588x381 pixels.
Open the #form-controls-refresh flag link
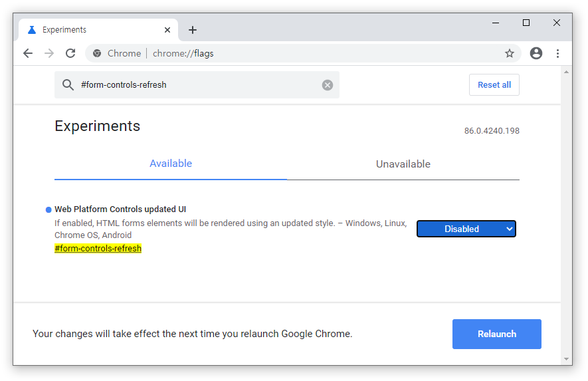(98, 249)
